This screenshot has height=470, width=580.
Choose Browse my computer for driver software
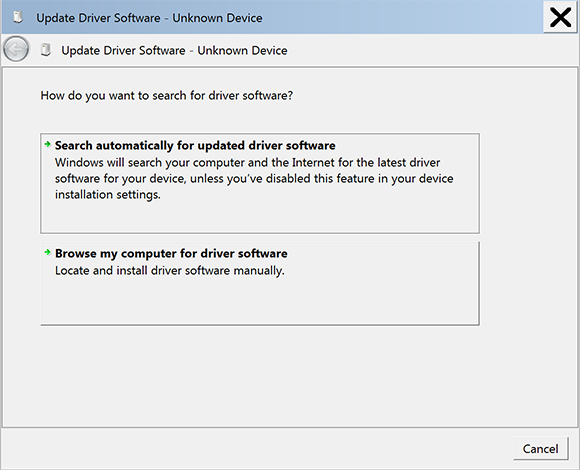coord(171,253)
